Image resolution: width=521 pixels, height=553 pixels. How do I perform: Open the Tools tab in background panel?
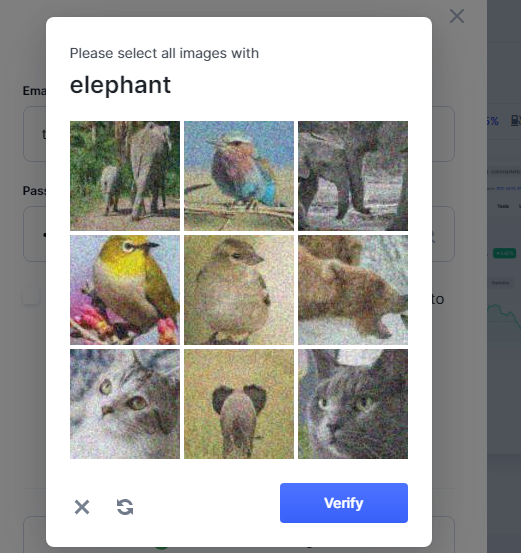(x=503, y=206)
